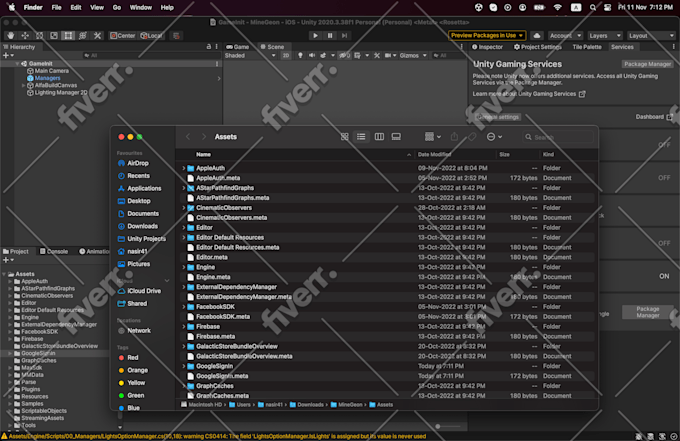
Task: Click the Finder edit tags icon
Action: [472, 137]
